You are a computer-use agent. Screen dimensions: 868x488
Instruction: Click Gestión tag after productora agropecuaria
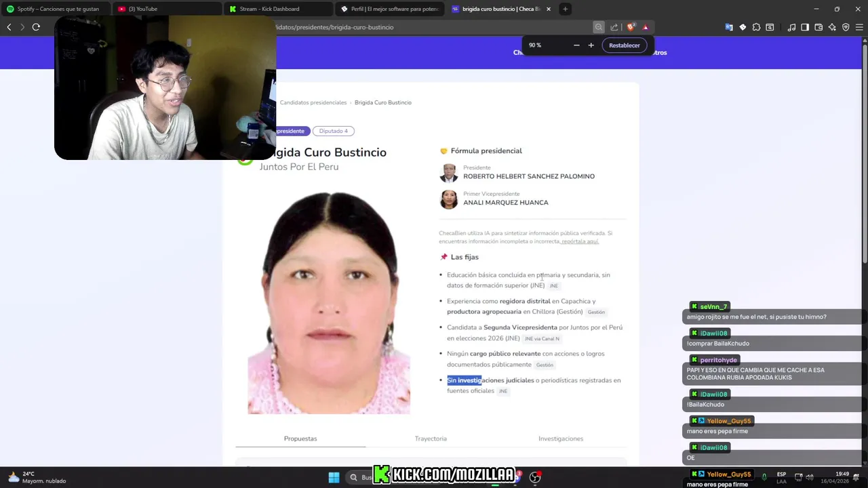tap(596, 312)
